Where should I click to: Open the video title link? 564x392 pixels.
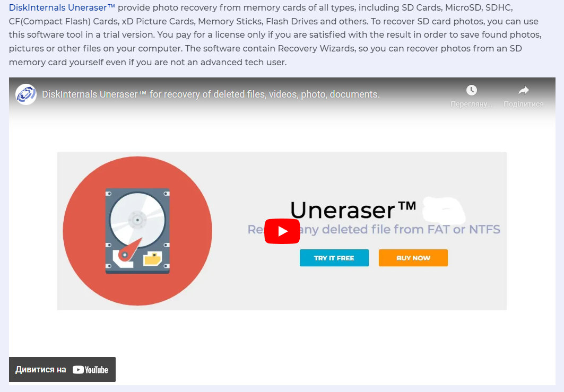point(211,94)
